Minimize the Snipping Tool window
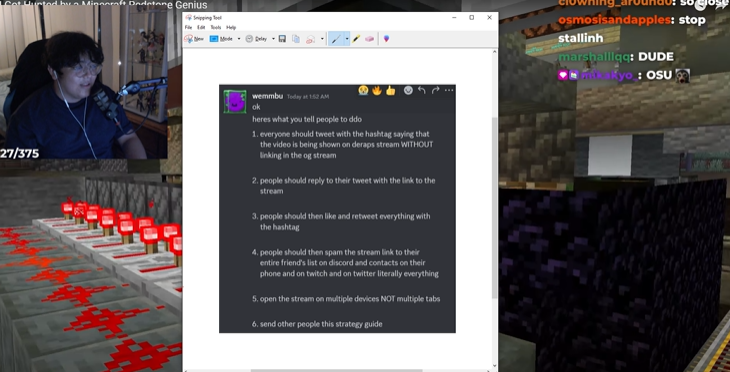This screenshot has width=730, height=372. tap(454, 17)
